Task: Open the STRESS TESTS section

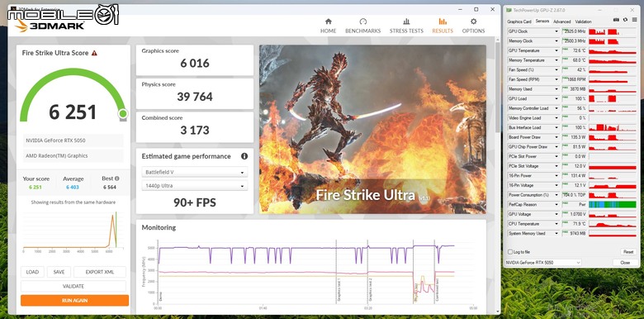Action: click(x=406, y=26)
